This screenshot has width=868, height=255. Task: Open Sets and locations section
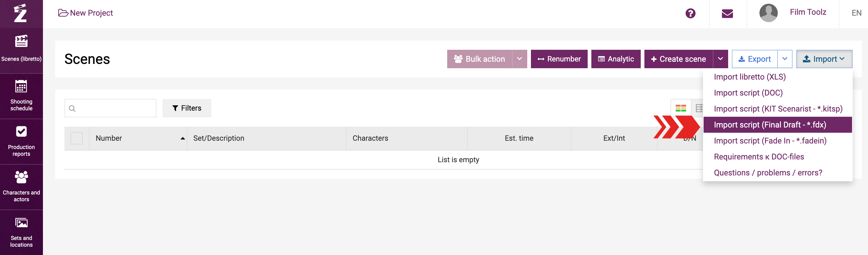click(x=21, y=233)
